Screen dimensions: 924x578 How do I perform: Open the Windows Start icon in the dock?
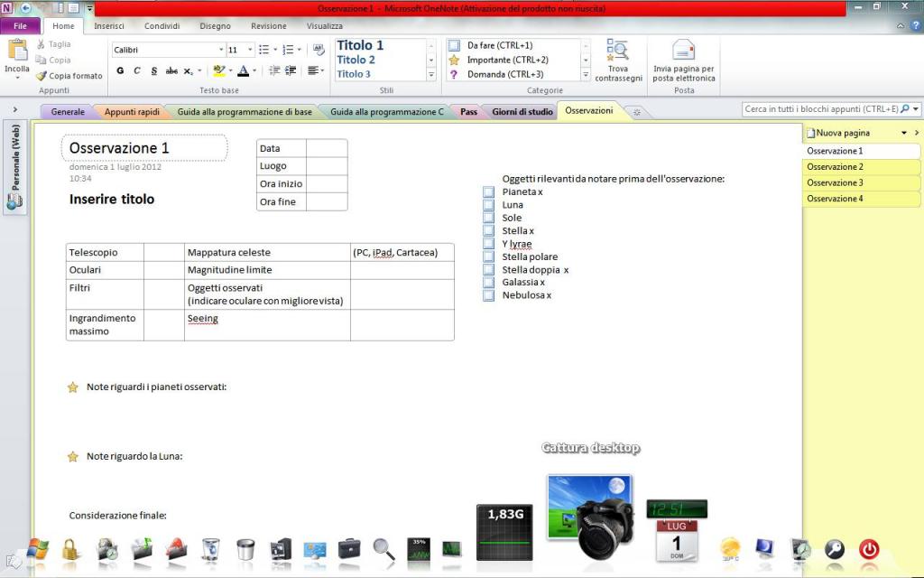pyautogui.click(x=38, y=550)
